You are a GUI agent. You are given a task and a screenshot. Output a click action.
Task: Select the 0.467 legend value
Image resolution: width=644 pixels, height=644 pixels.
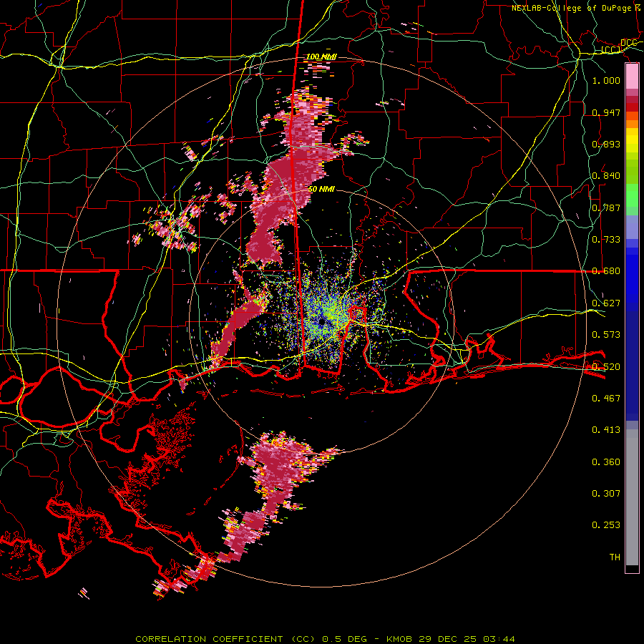(x=606, y=399)
